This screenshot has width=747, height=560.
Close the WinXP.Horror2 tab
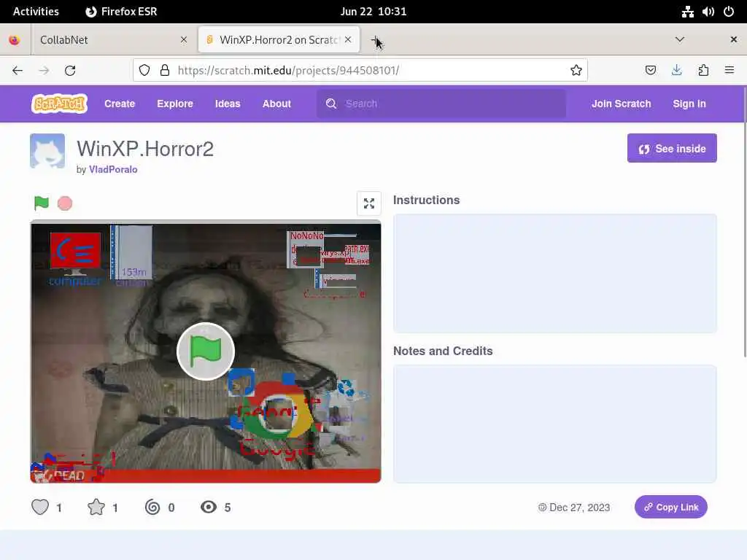coord(348,39)
